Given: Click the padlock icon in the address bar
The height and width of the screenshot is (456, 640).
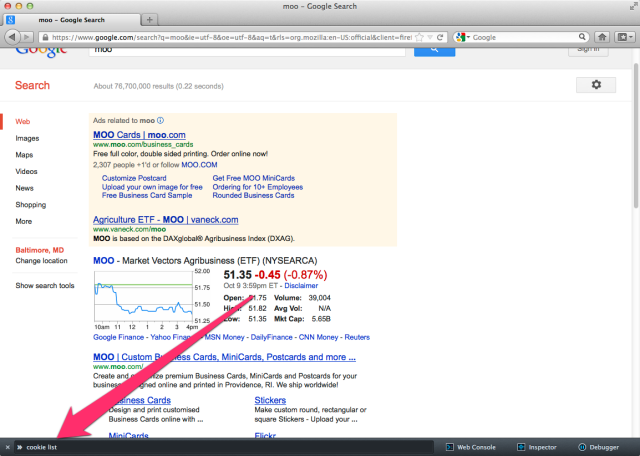Looking at the screenshot, I should coord(45,37).
